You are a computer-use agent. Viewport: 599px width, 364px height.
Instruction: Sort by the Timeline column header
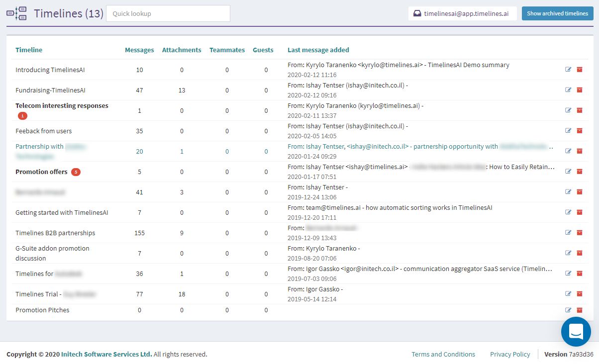(29, 50)
